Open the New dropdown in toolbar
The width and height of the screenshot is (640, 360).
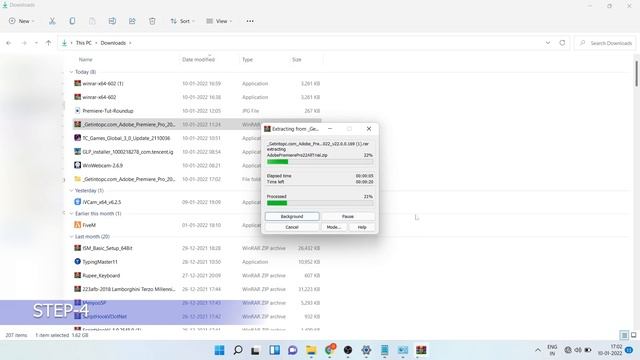22,21
